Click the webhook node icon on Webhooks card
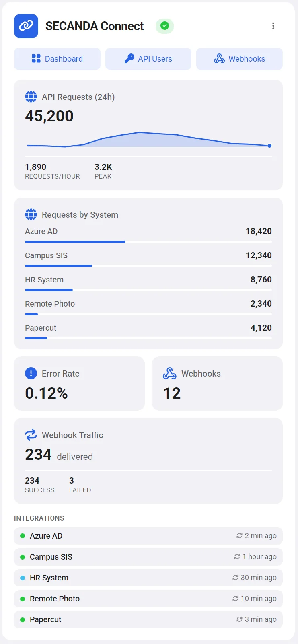The height and width of the screenshot is (644, 298). tap(170, 373)
